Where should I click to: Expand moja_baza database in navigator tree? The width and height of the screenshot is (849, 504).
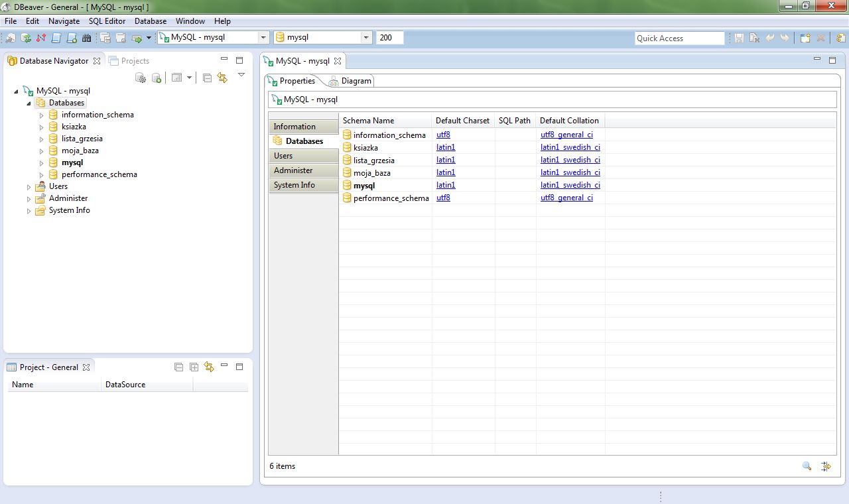point(41,151)
